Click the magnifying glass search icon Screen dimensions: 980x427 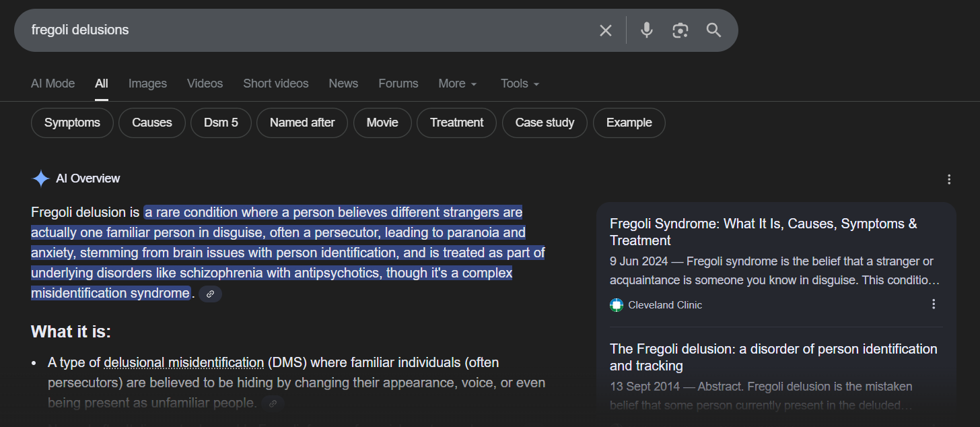click(x=713, y=30)
